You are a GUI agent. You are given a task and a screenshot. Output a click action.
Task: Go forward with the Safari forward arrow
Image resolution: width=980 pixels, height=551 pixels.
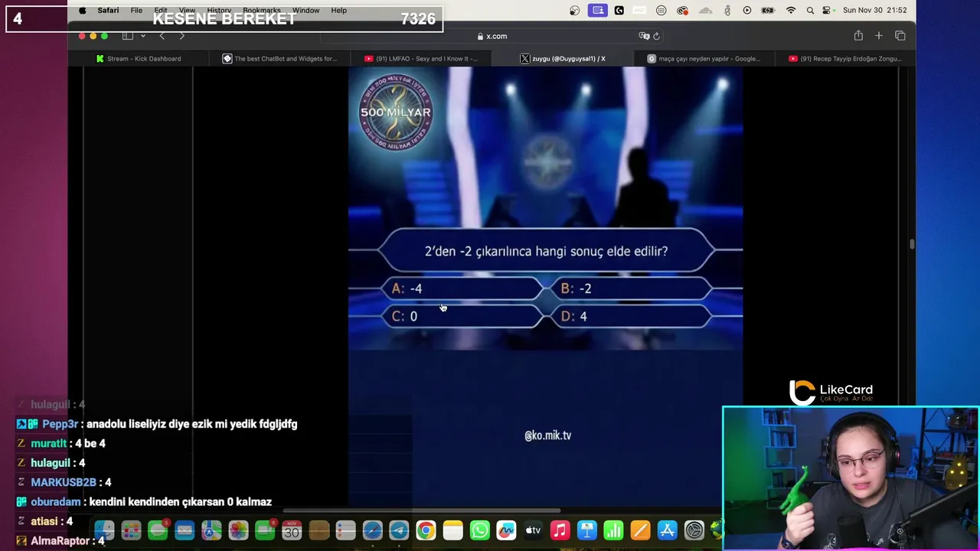(181, 36)
